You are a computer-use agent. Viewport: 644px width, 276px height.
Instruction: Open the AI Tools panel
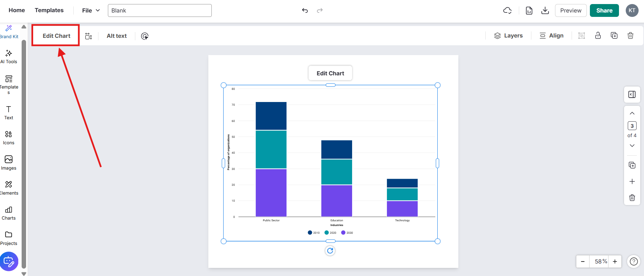[9, 57]
